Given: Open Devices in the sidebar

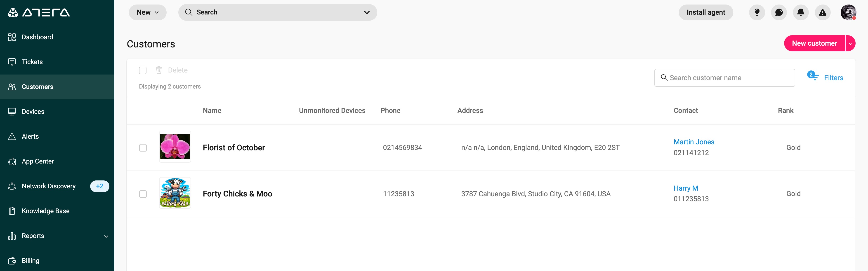Looking at the screenshot, I should pyautogui.click(x=33, y=111).
